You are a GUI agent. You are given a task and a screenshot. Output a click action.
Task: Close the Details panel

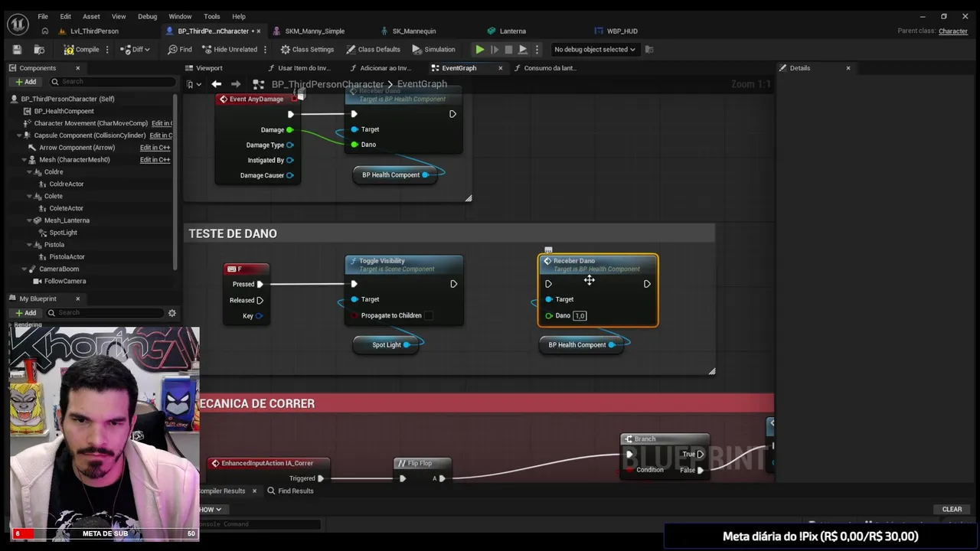(848, 68)
